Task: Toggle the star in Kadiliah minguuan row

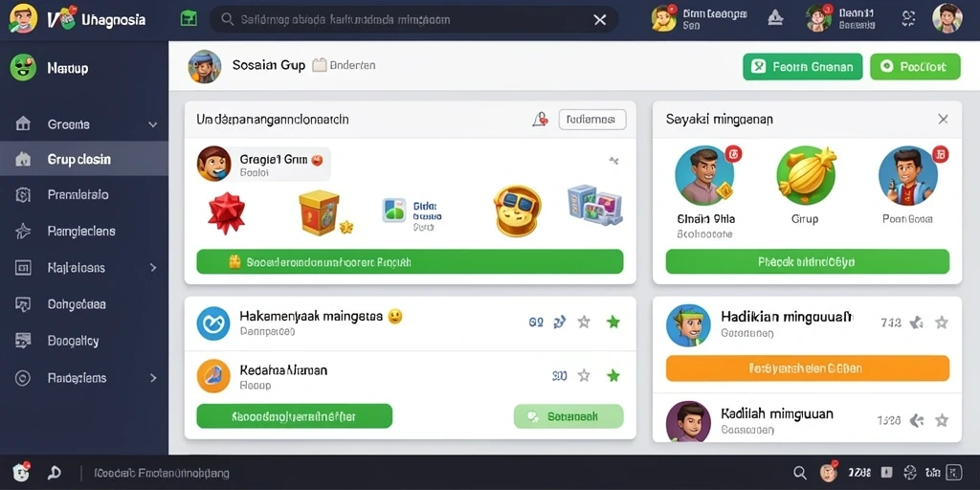Action: 942,420
